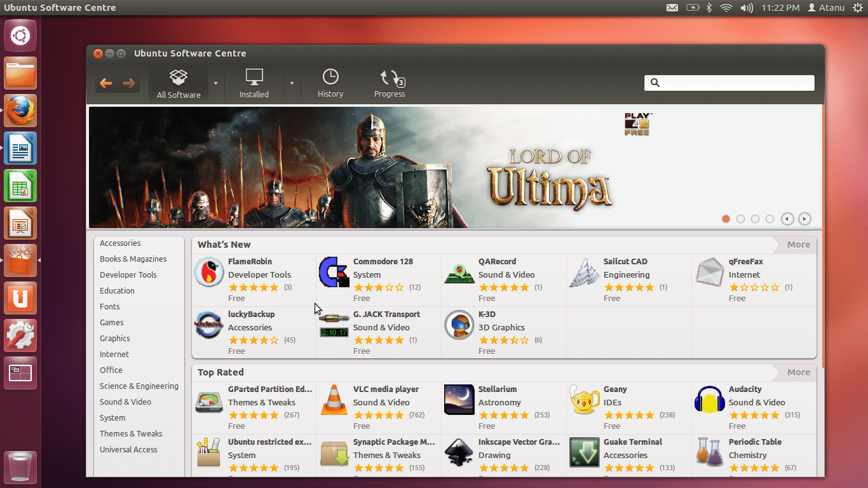The width and height of the screenshot is (868, 488).
Task: Open the Files launcher icon
Action: [x=20, y=73]
